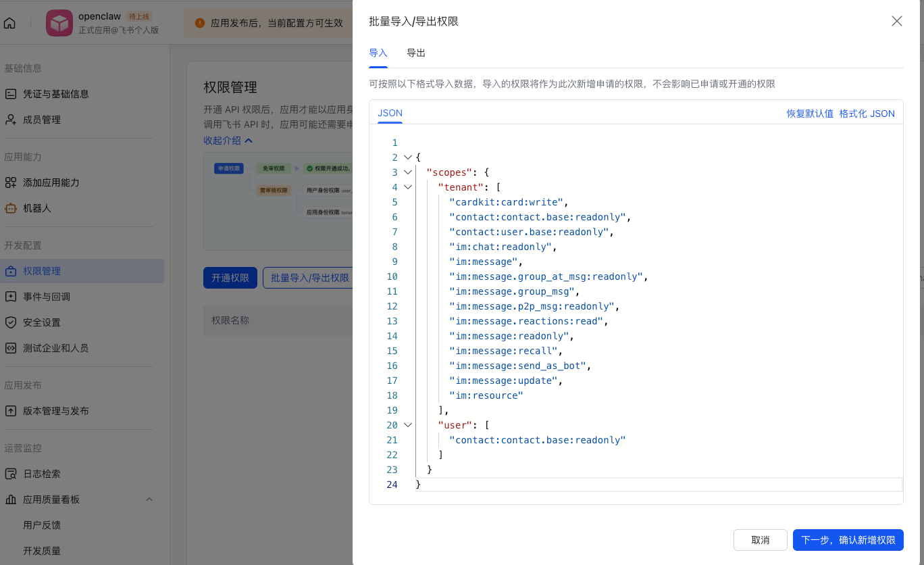Collapse the 应用质量看板 sidebar section

[149, 499]
